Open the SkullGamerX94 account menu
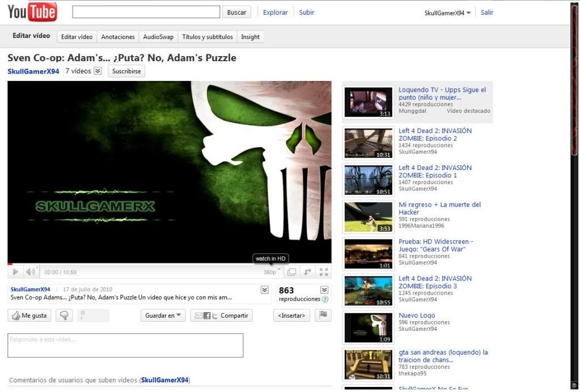580x392 pixels. [447, 13]
